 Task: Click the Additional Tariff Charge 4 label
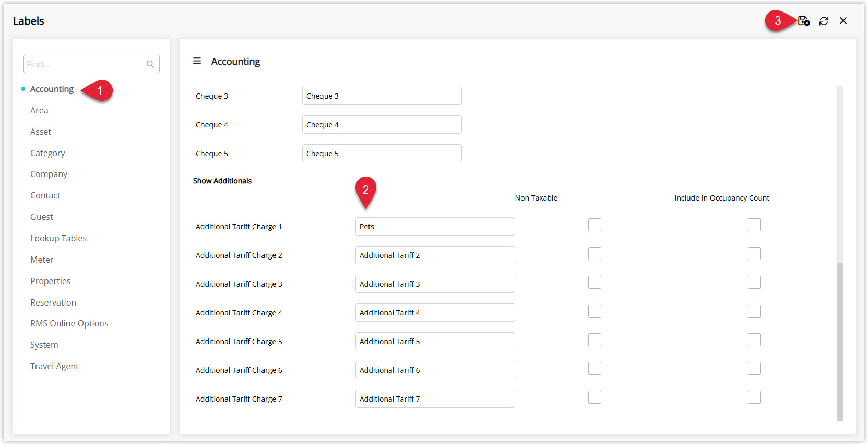tap(239, 313)
